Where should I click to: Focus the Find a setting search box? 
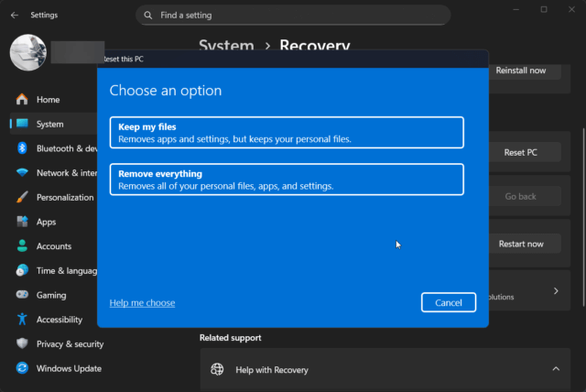click(x=293, y=16)
